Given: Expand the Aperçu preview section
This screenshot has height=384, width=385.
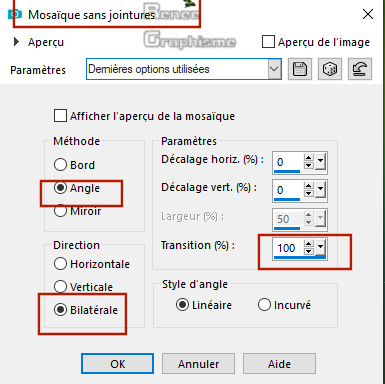Looking at the screenshot, I should click(x=16, y=42).
